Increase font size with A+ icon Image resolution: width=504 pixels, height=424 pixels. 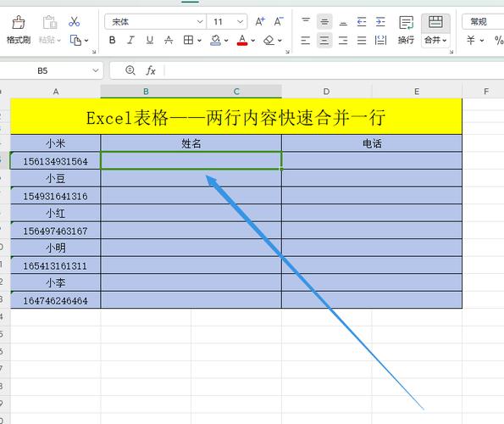point(260,21)
